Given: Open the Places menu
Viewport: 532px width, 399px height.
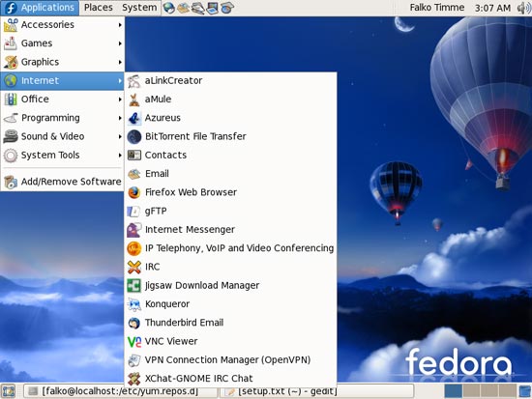Looking at the screenshot, I should coord(98,8).
